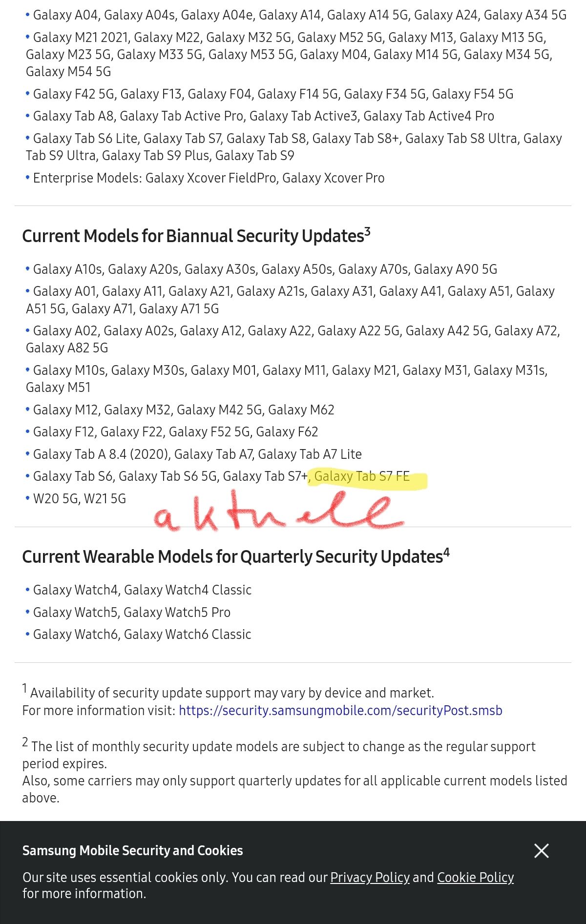The height and width of the screenshot is (924, 586).
Task: Click the W20 5G, W21 5G list item
Action: 76,498
